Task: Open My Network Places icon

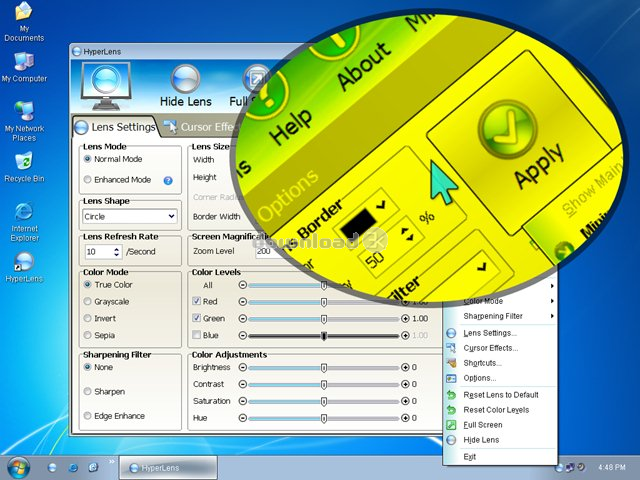Action: pyautogui.click(x=24, y=121)
